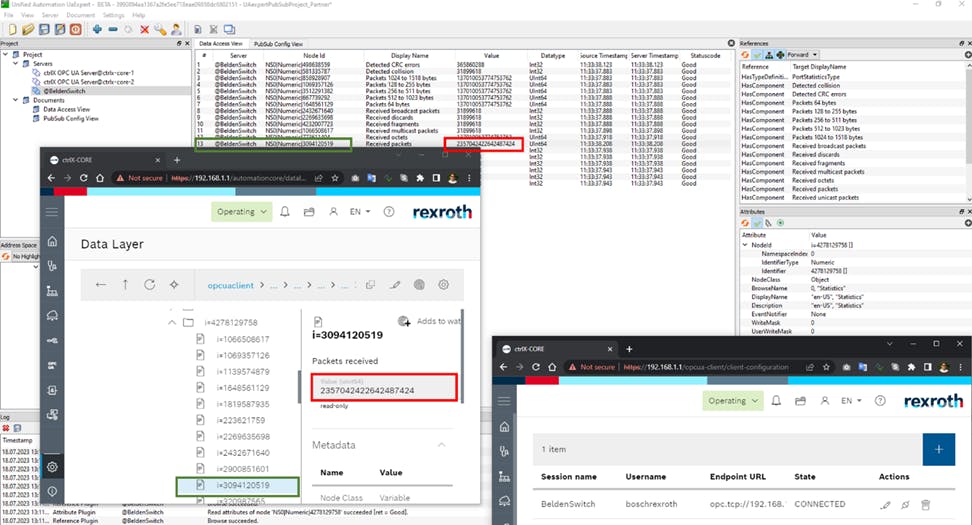
Task: Click the help question mark in Data Layer window
Action: coord(389,211)
